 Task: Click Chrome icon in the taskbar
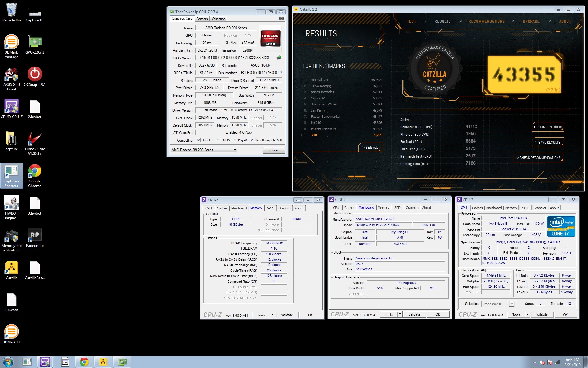84,362
